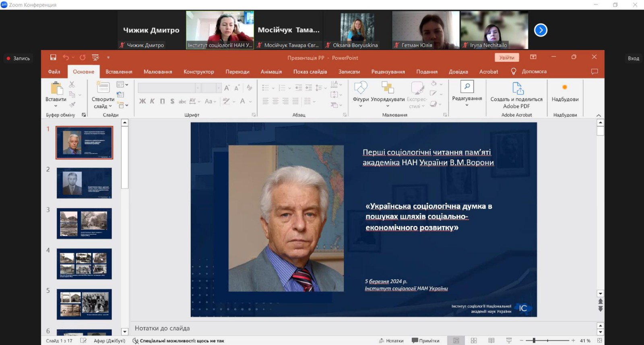
Task: Open the change case Aa dropdown
Action: [211, 101]
